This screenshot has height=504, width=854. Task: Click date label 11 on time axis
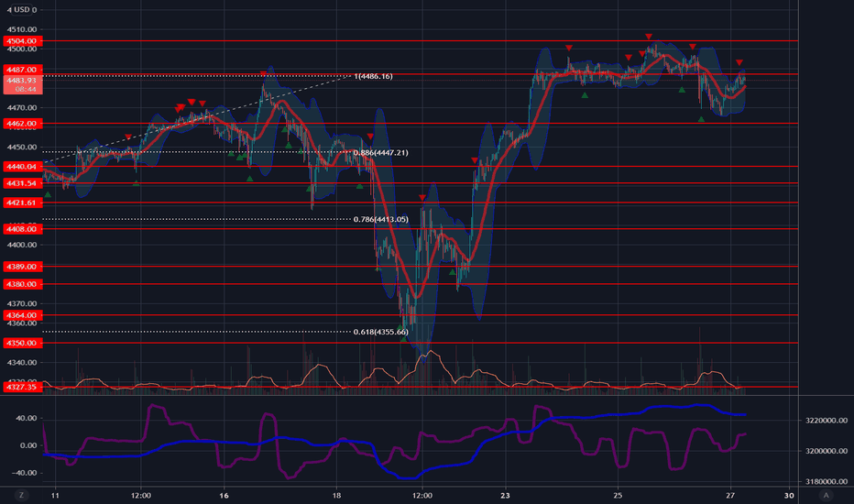55,495
